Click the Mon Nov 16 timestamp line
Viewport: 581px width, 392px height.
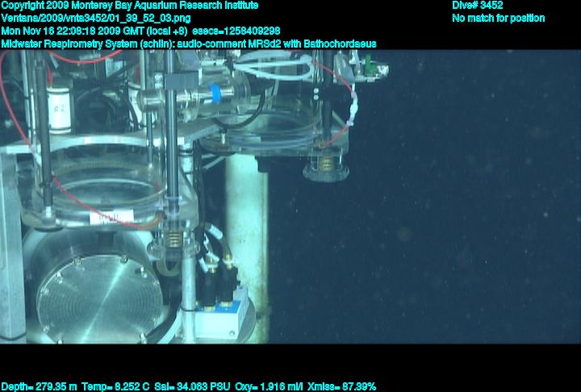(x=146, y=30)
